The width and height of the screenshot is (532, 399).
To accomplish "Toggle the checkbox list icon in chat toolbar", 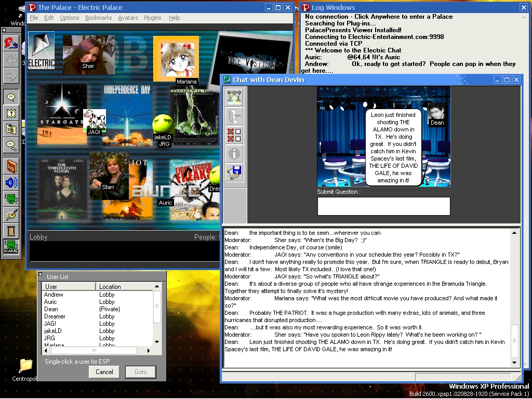I will (x=235, y=135).
